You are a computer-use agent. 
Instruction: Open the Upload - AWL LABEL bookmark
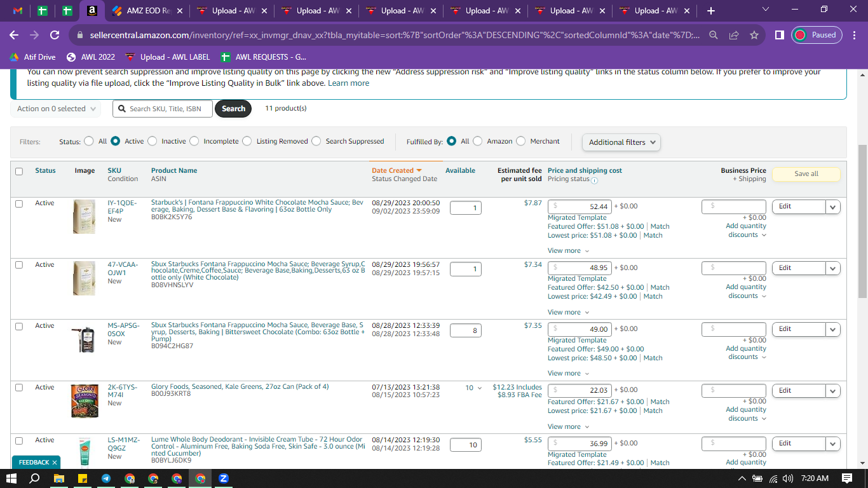(x=168, y=57)
